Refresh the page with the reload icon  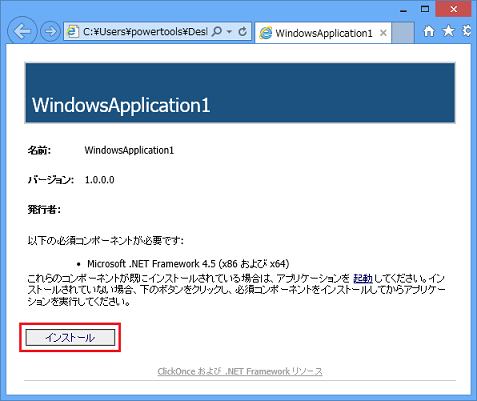(x=243, y=32)
